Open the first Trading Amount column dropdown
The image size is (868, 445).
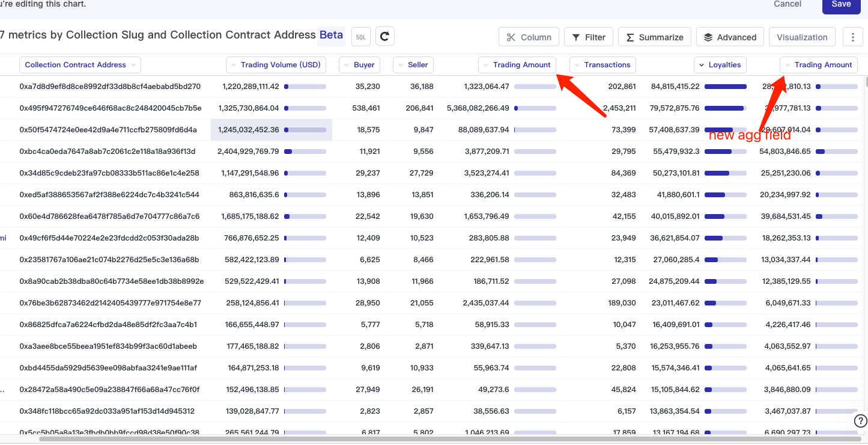[x=517, y=64]
